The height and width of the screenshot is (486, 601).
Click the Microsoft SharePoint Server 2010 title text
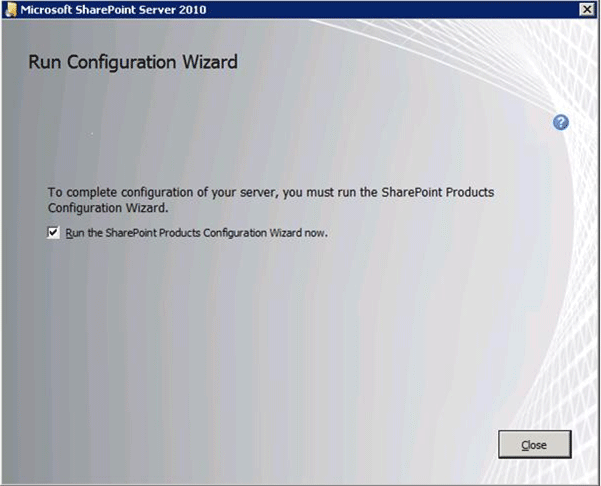[x=113, y=10]
